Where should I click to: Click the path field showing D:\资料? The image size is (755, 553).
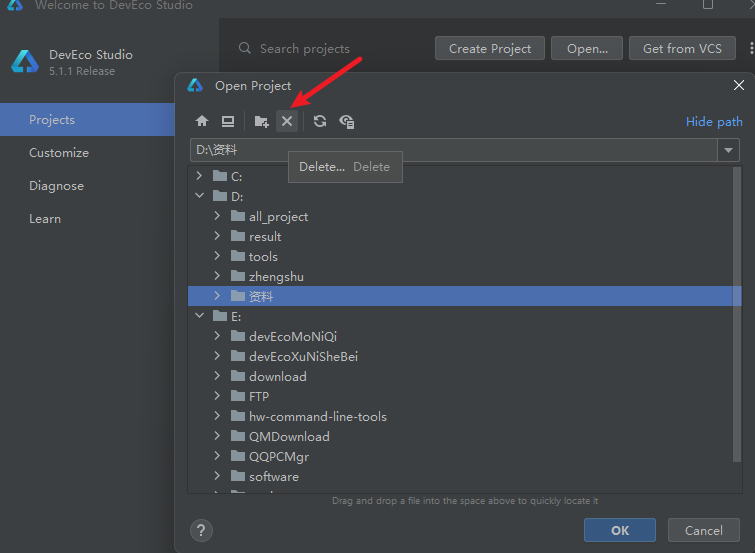click(x=454, y=150)
